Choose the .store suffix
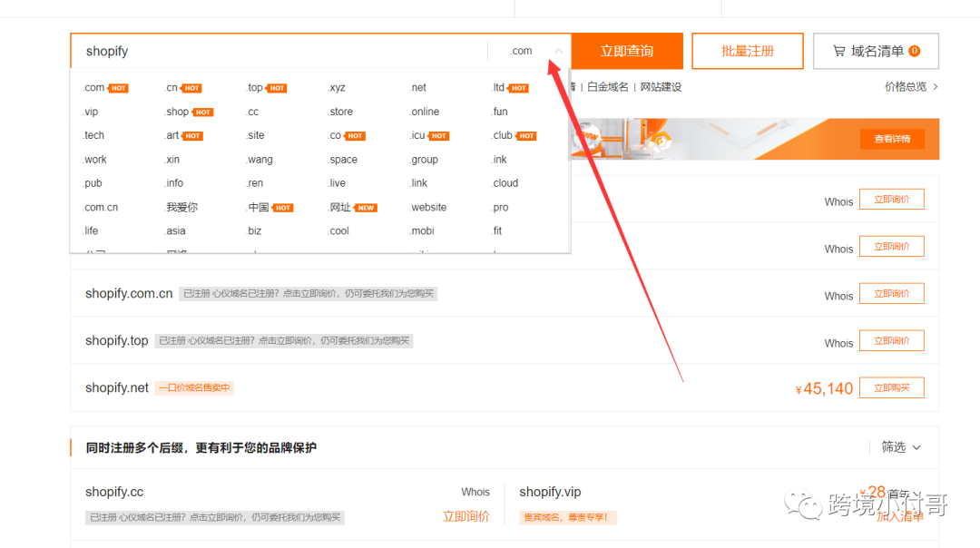 (x=340, y=112)
